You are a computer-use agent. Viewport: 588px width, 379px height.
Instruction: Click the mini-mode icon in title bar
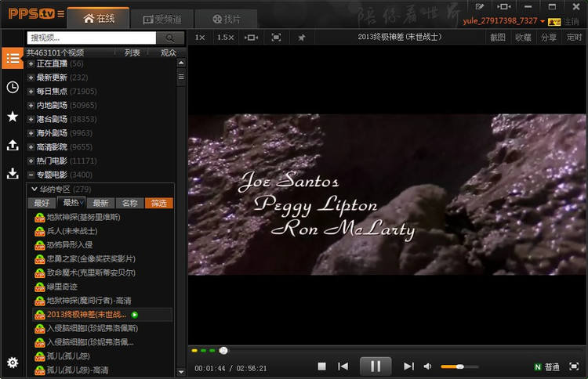tap(503, 6)
